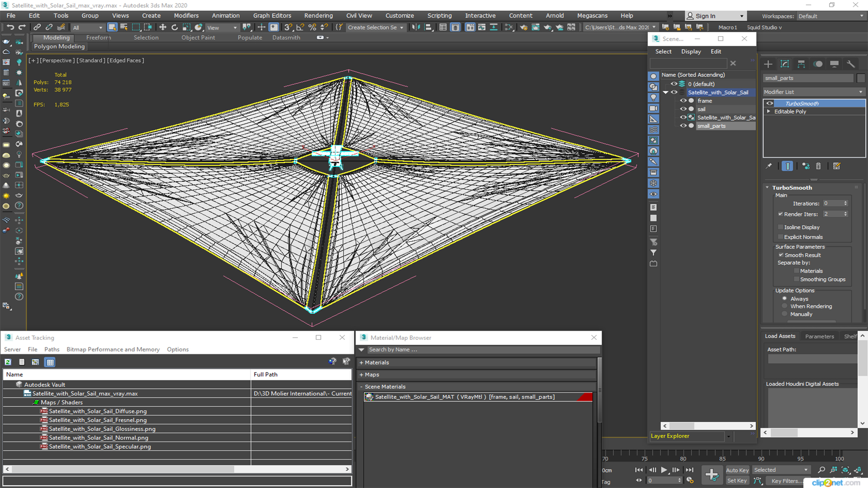The height and width of the screenshot is (488, 868).
Task: Open the Graph Editors menu
Action: point(272,15)
